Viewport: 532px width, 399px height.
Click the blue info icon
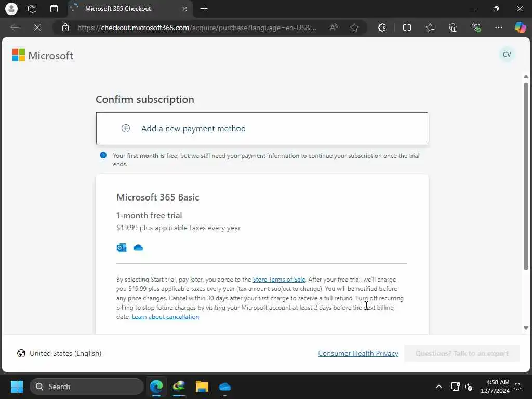click(x=103, y=155)
